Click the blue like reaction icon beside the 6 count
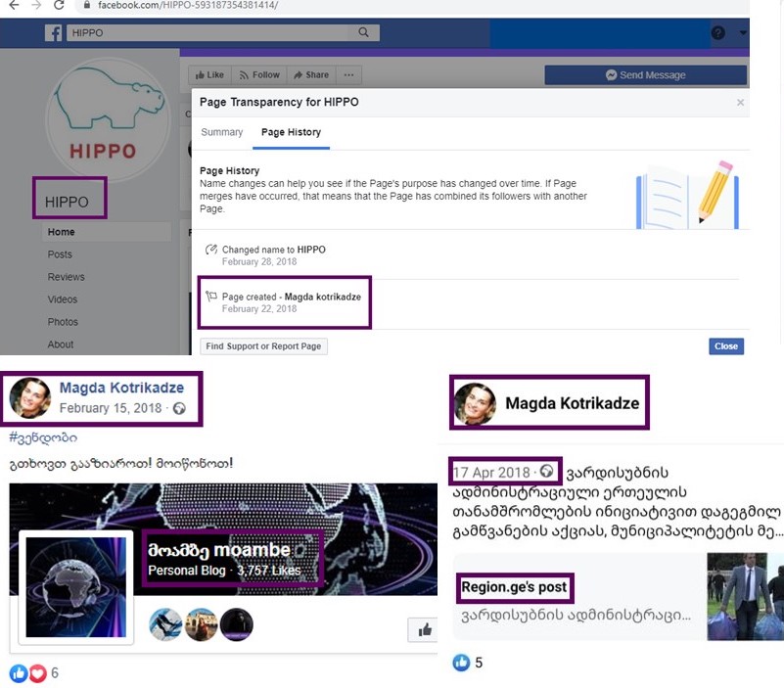This screenshot has width=784, height=688. click(x=19, y=673)
